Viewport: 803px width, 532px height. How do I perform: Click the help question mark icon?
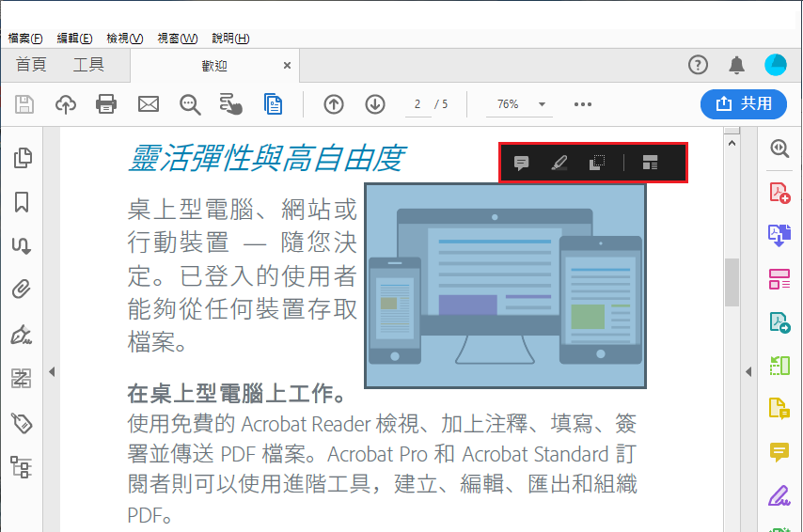pyautogui.click(x=698, y=65)
